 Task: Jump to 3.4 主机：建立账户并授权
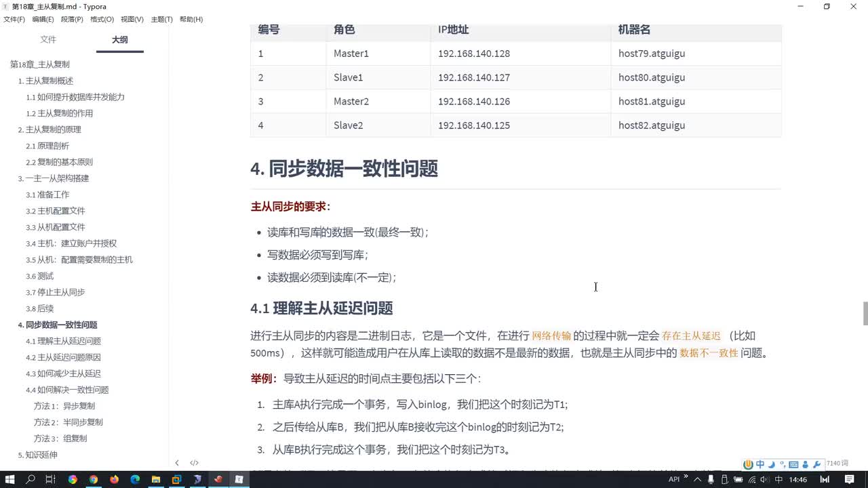(71, 243)
